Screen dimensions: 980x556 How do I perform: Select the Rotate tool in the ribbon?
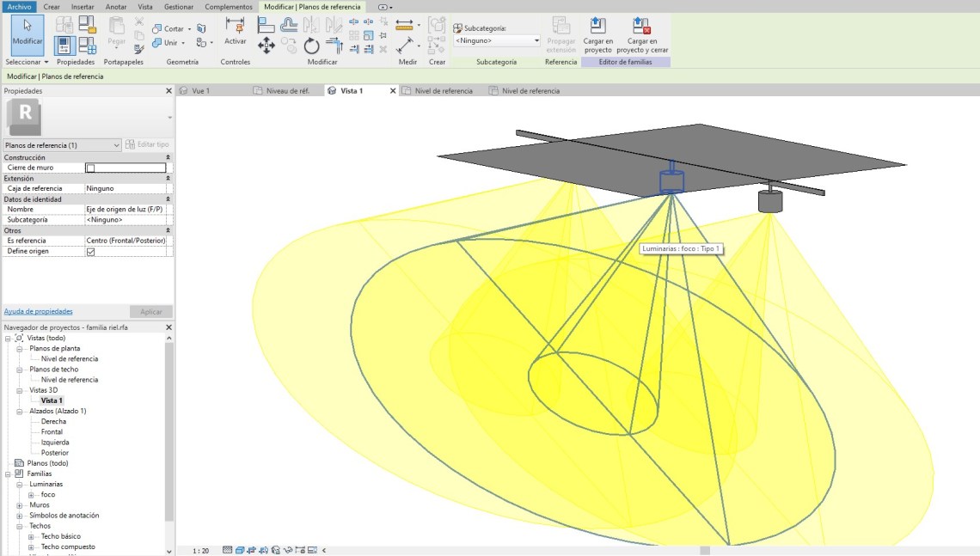311,46
